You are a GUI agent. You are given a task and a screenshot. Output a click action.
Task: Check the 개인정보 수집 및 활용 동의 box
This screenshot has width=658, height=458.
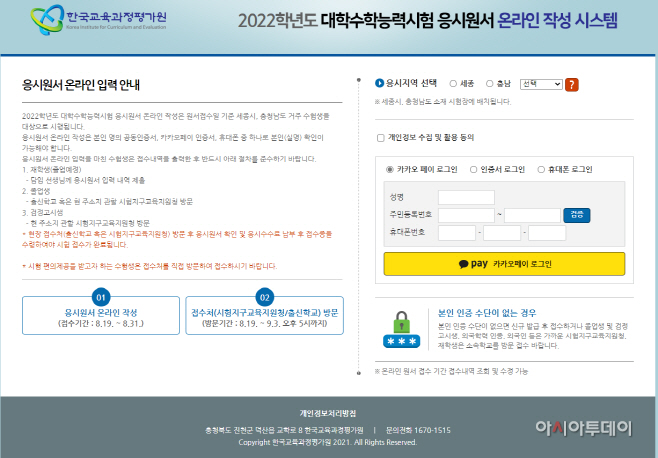tap(381, 138)
